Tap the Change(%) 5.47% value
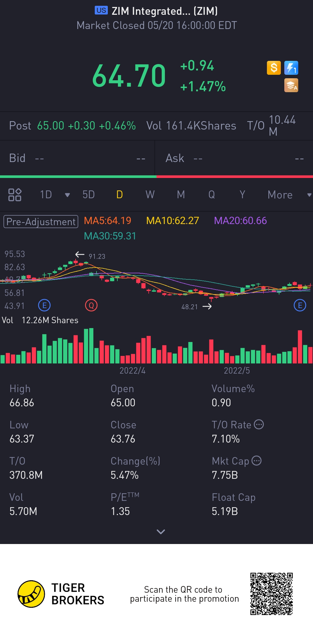 click(125, 475)
